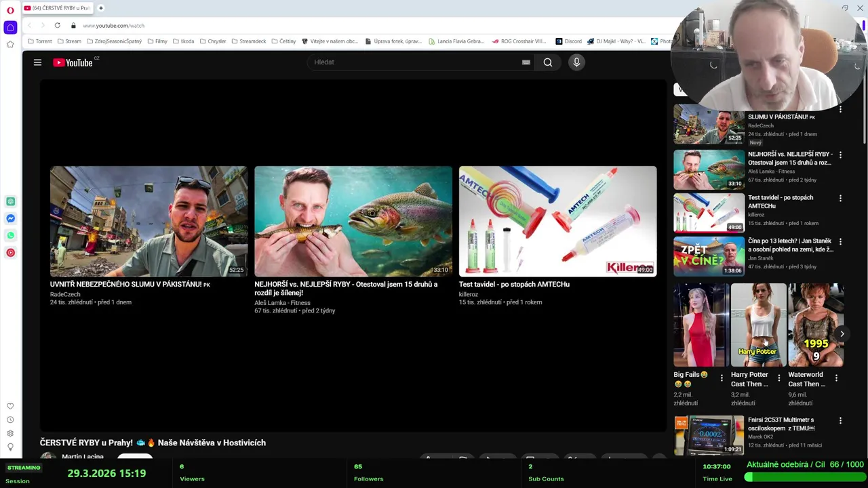Screen dimensions: 868x488
Task: Open ChatGPT in Opera sidebar
Action: (10, 201)
